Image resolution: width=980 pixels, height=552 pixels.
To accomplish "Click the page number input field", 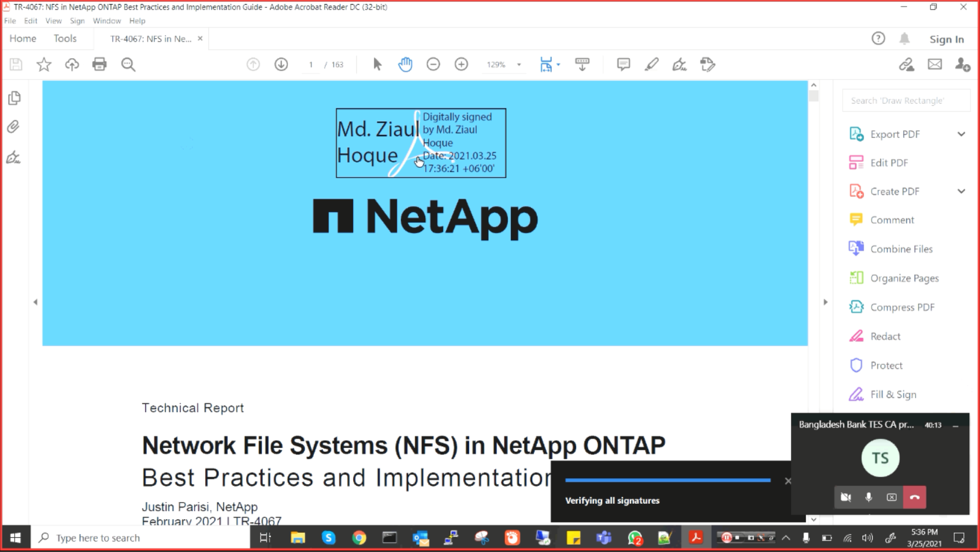I will point(310,64).
